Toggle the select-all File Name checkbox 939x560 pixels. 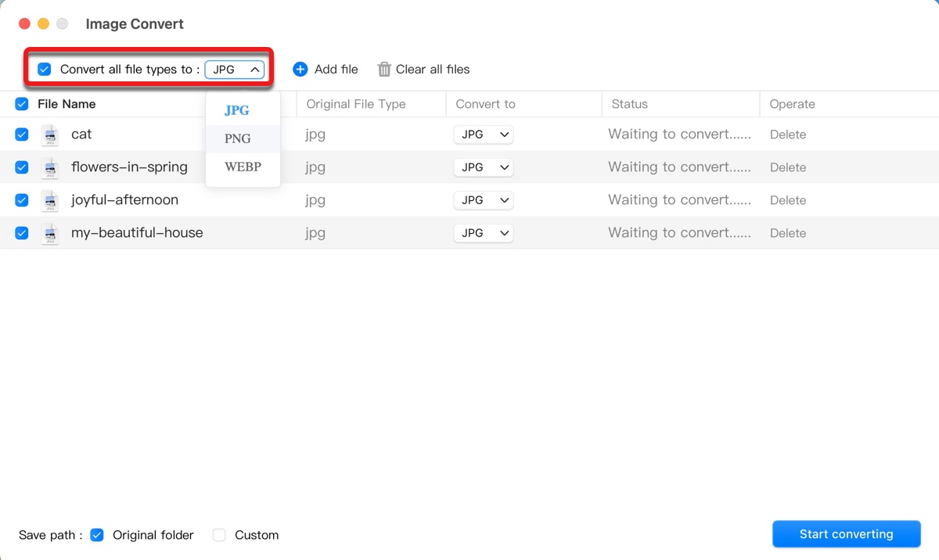pyautogui.click(x=22, y=104)
